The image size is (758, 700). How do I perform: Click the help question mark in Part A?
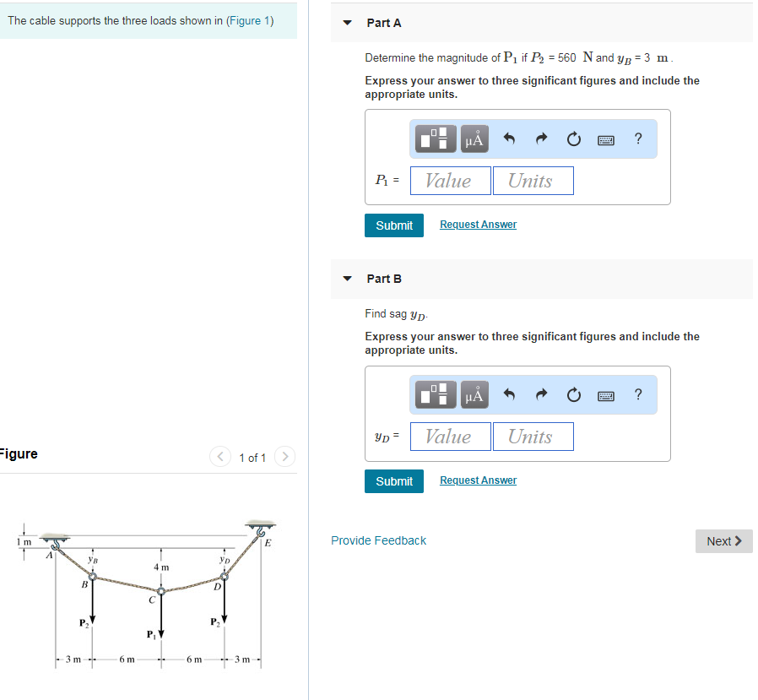coord(638,138)
